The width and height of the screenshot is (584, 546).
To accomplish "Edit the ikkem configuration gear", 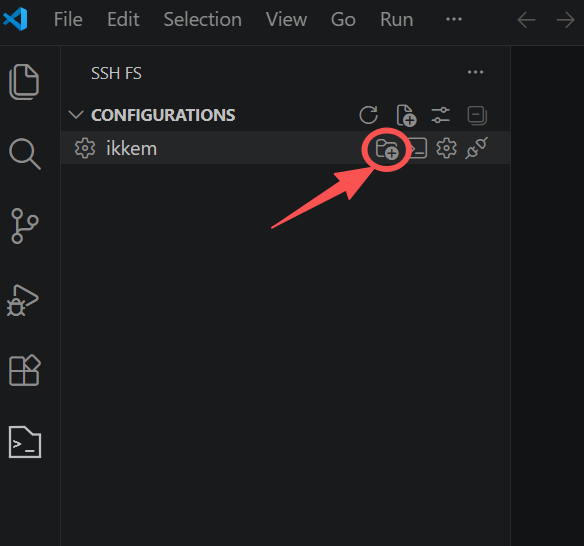I will [446, 148].
